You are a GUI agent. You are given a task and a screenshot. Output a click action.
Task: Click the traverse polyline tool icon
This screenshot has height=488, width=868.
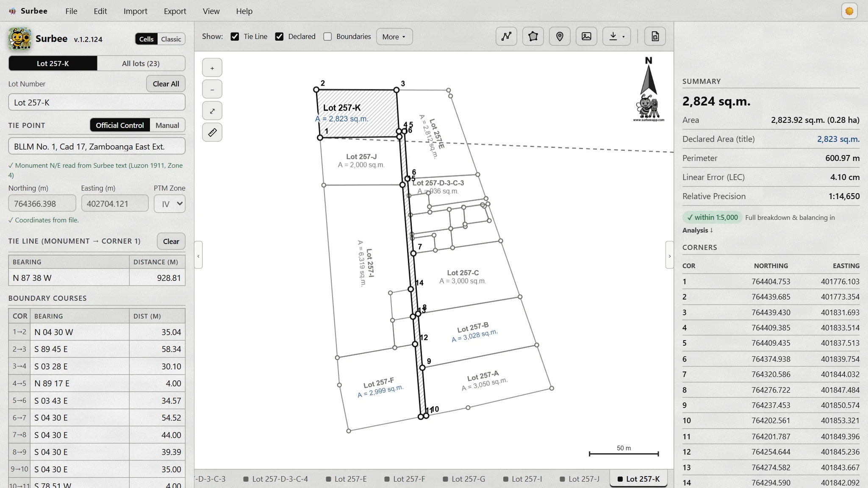[506, 36]
